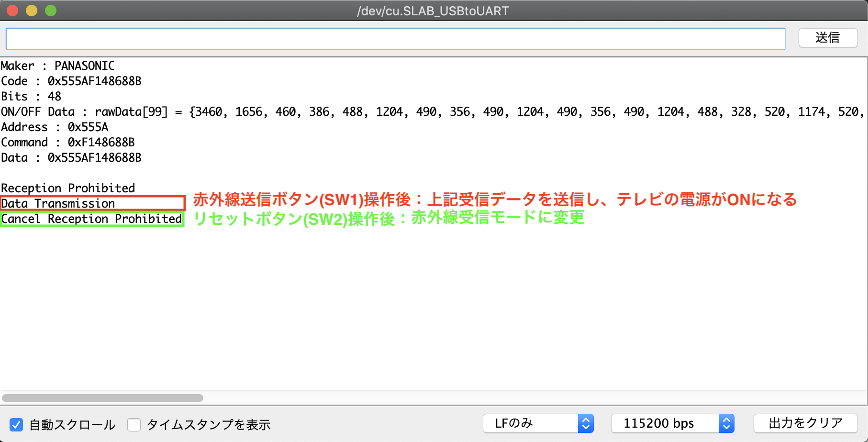
Task: Open the LFのみ line ending dropdown
Action: [538, 423]
